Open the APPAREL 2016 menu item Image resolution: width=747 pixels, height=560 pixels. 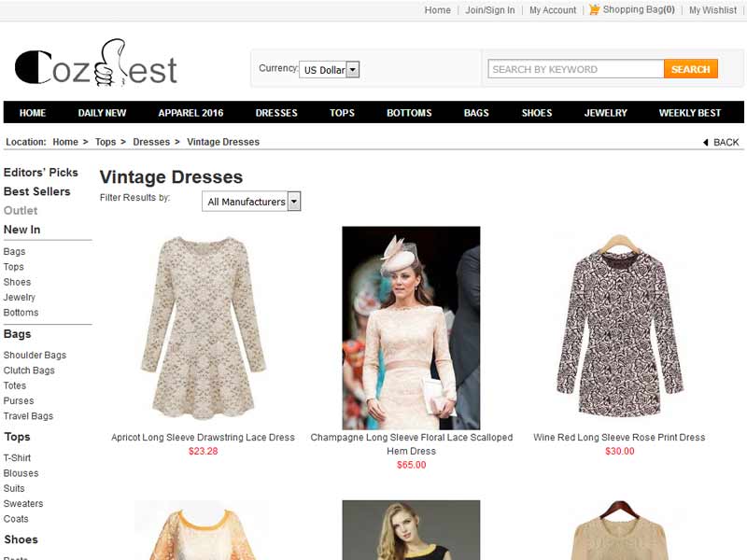[x=190, y=113]
